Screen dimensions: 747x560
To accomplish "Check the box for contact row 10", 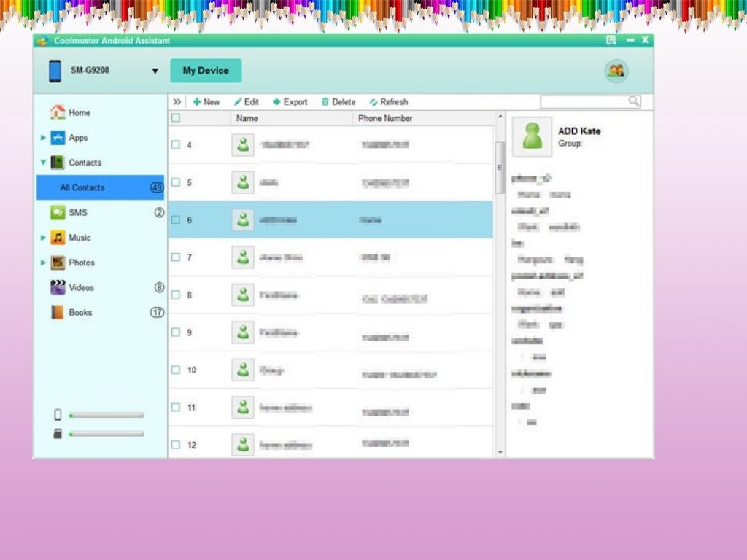I will 176,370.
